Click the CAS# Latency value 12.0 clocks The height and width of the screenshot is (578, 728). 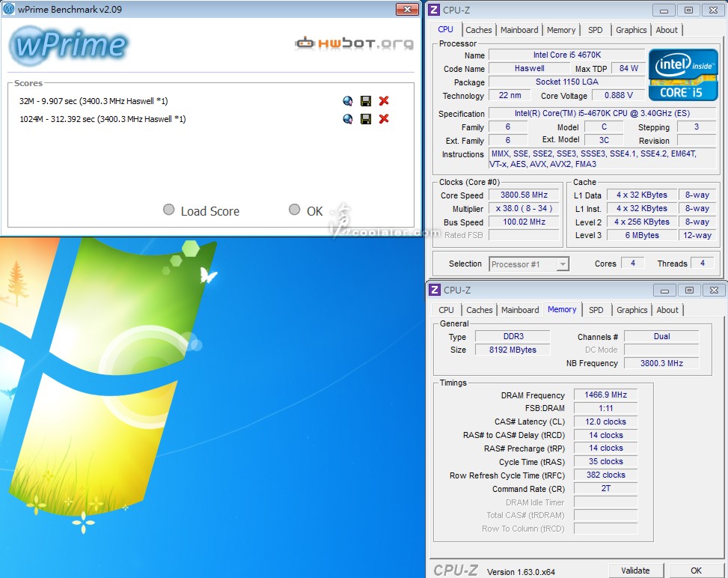tap(605, 422)
